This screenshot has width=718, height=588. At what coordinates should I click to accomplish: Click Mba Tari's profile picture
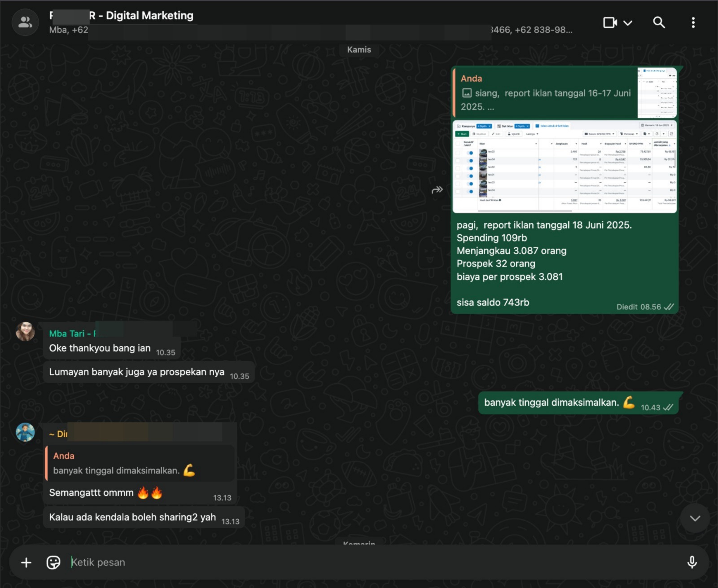25,332
